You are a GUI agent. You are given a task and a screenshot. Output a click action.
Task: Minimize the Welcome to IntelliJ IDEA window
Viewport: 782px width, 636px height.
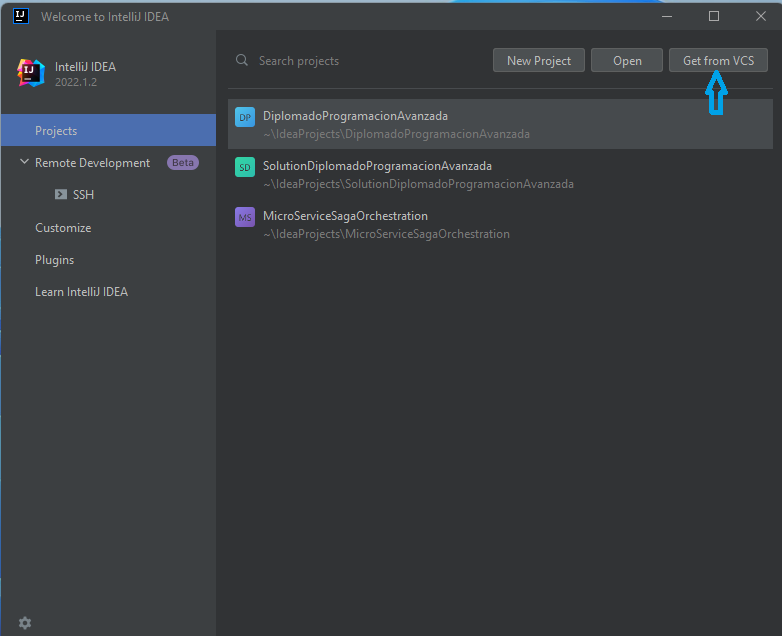coord(667,16)
